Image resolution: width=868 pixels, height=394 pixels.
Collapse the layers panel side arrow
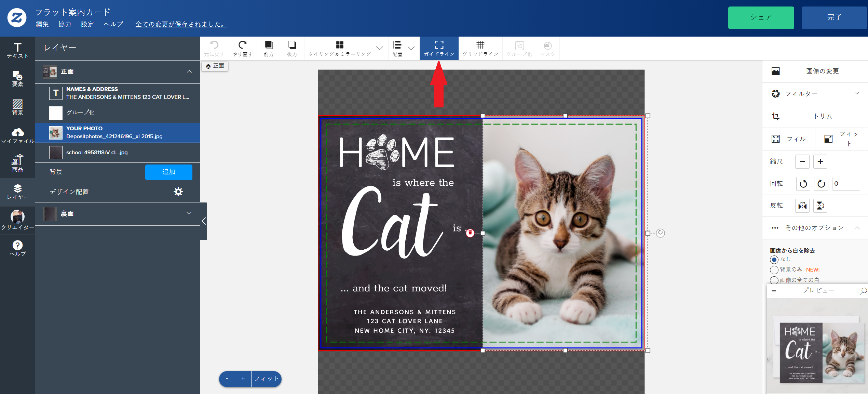point(204,221)
